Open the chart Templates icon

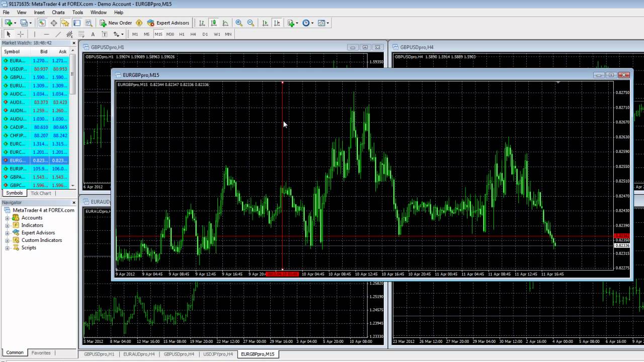pyautogui.click(x=321, y=23)
